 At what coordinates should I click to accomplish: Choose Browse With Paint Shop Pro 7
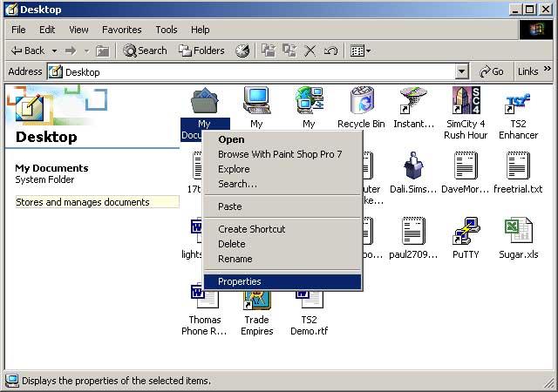point(282,154)
